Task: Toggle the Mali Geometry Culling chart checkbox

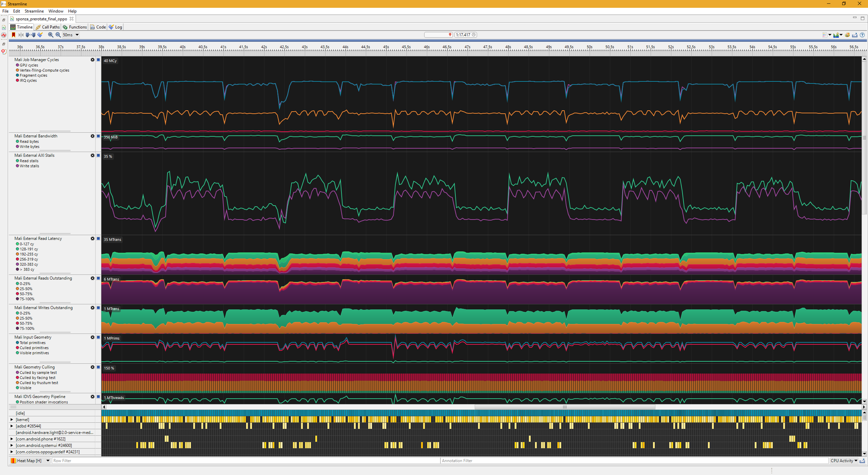Action: [x=98, y=367]
